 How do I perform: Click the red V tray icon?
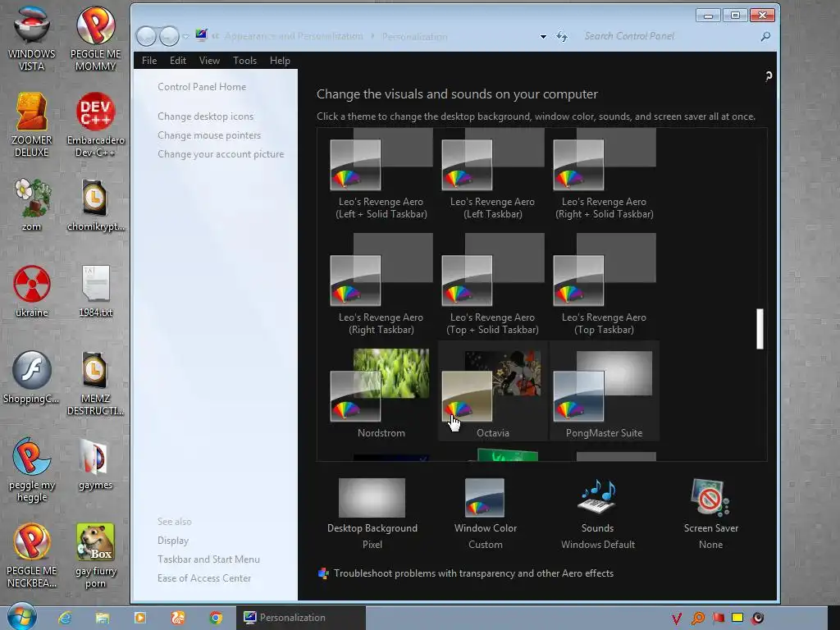tap(677, 619)
